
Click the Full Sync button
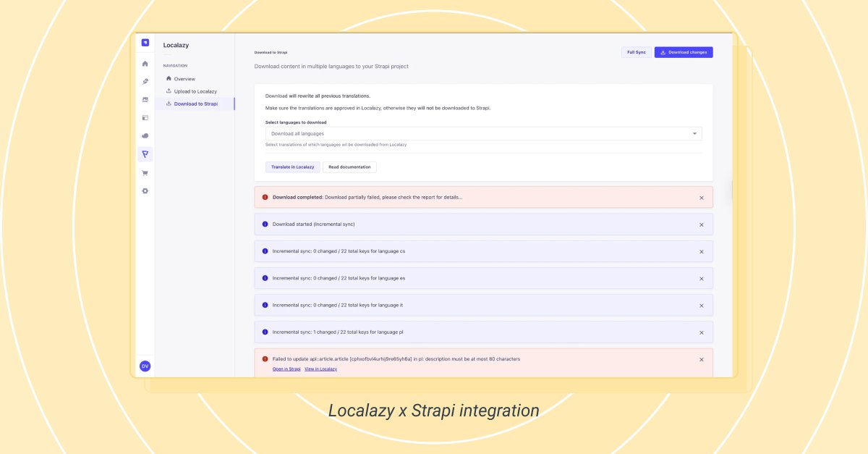coord(637,52)
